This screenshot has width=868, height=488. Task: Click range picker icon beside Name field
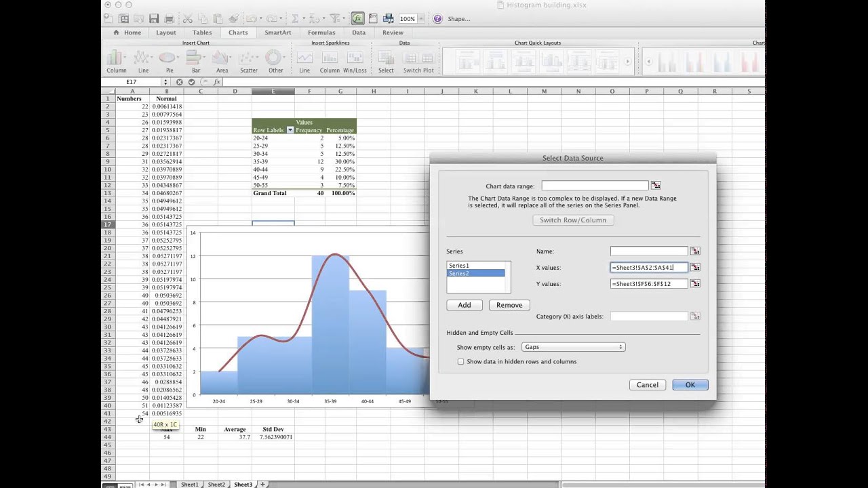(695, 251)
